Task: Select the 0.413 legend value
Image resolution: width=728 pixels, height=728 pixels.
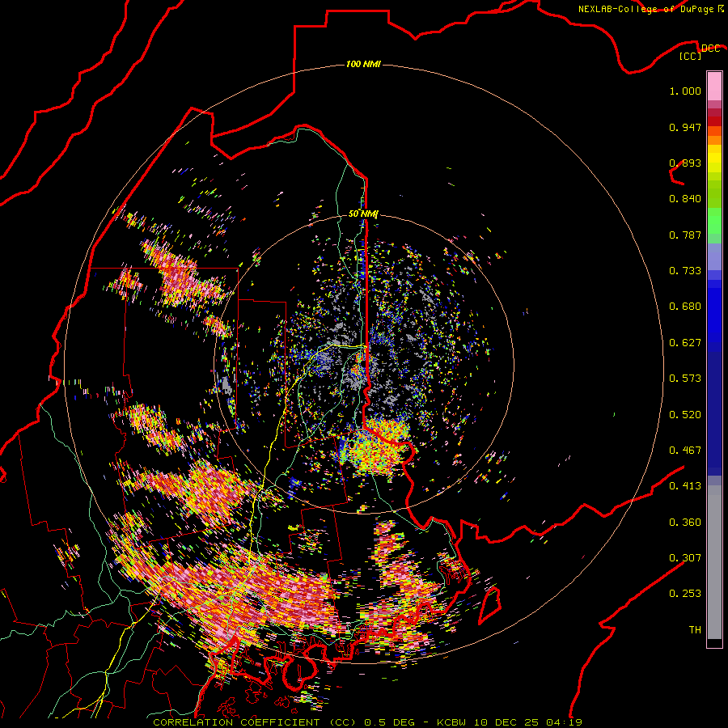Action: tap(685, 486)
